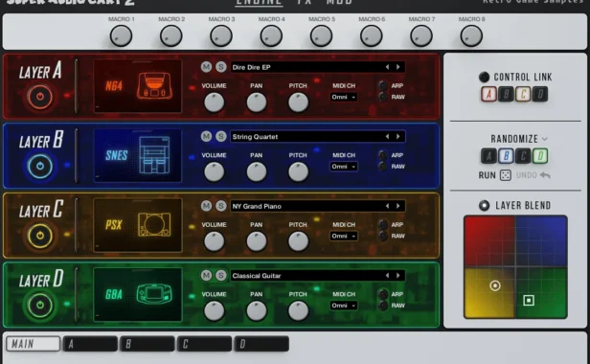The image size is (590, 364).
Task: Toggle Control Link button C
Action: (x=523, y=94)
